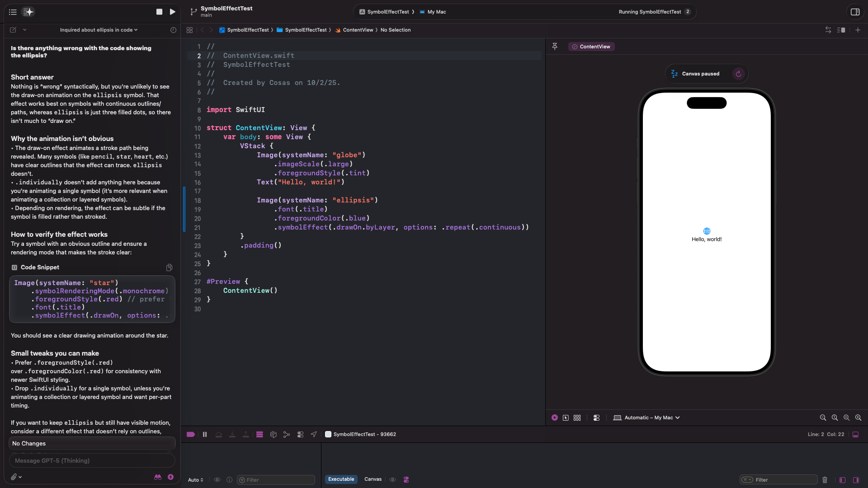Refresh the paused preview canvas
The width and height of the screenshot is (868, 488).
[x=738, y=74]
